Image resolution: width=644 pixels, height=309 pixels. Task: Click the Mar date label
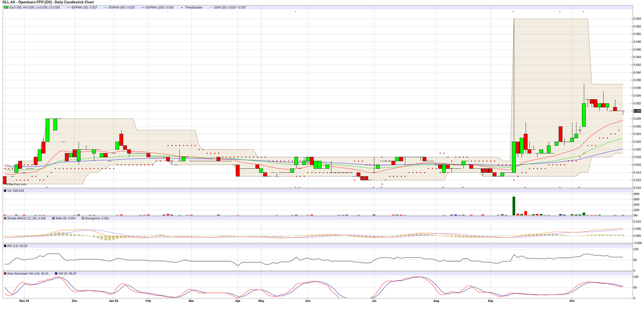coord(191,301)
